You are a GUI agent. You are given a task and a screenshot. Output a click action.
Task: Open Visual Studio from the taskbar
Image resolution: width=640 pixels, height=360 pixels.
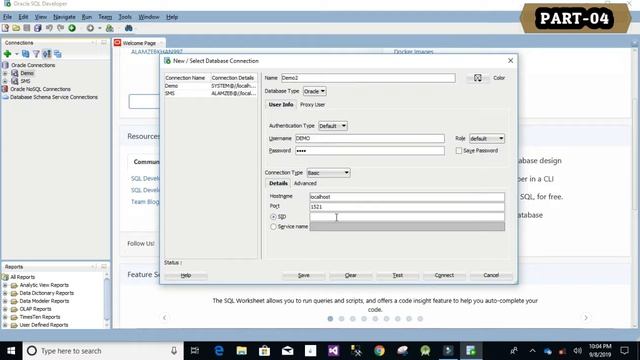point(333,351)
